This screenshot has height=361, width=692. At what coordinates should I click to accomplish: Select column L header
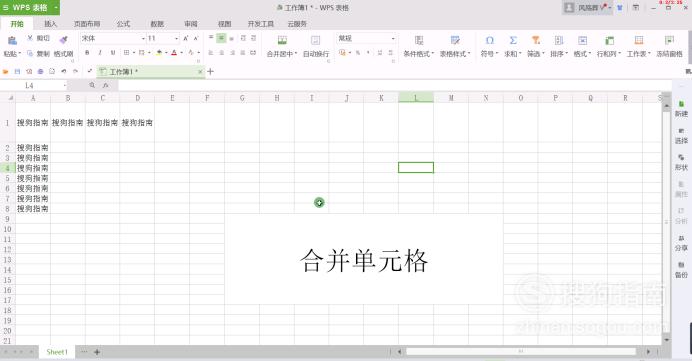pos(416,98)
